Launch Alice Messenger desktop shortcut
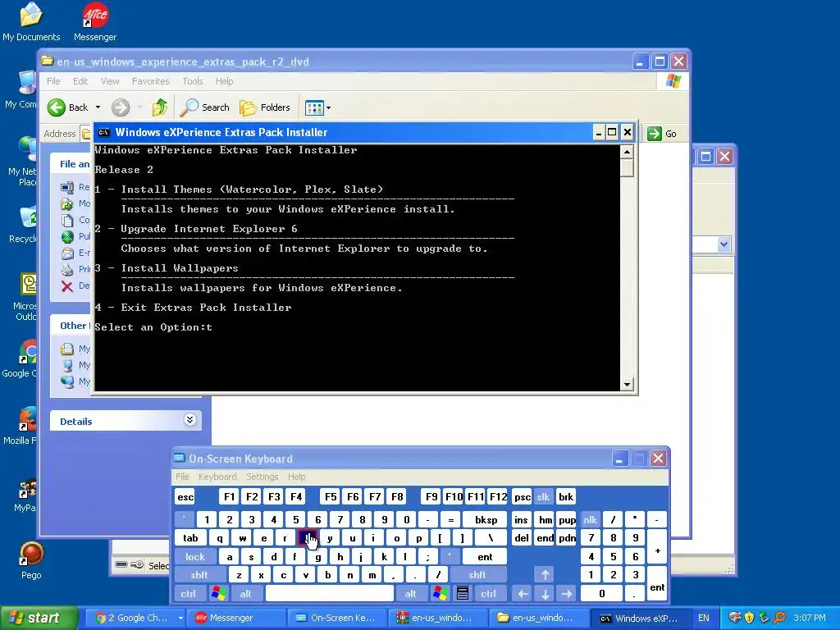The image size is (840, 630). pos(95,21)
